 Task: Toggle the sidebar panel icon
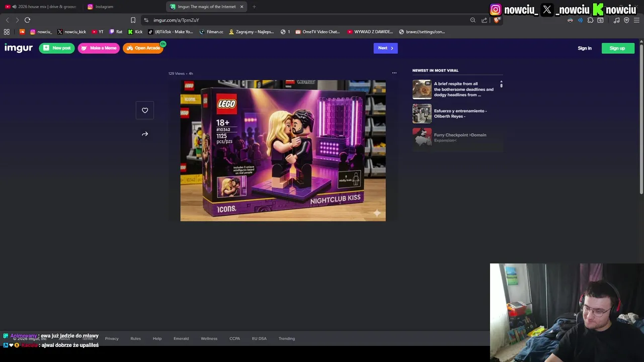pyautogui.click(x=600, y=20)
